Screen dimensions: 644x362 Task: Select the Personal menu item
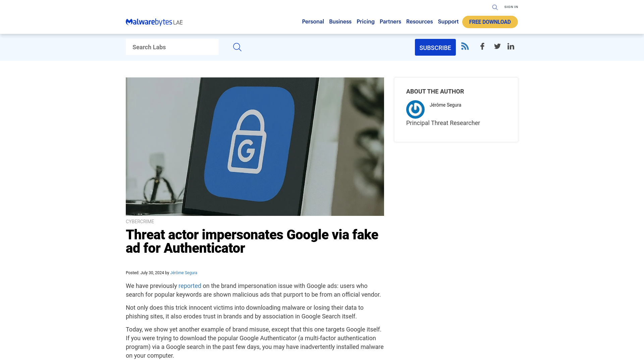click(x=313, y=22)
